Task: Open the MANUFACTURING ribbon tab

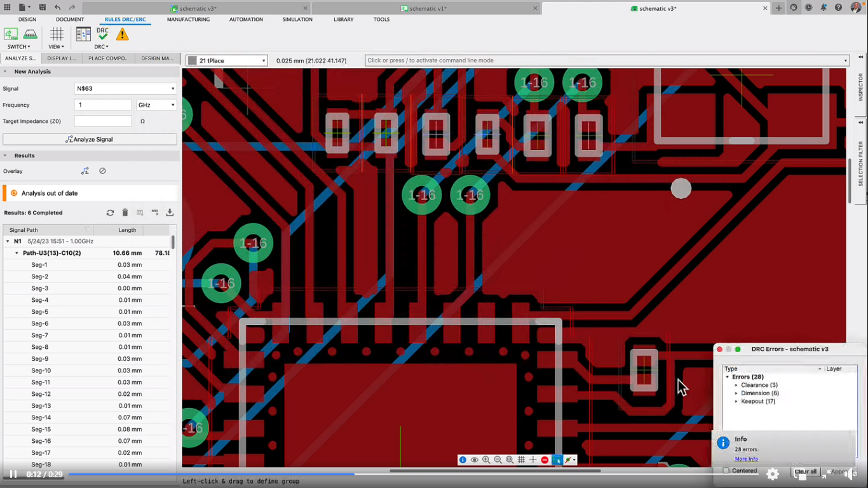Action: (188, 20)
